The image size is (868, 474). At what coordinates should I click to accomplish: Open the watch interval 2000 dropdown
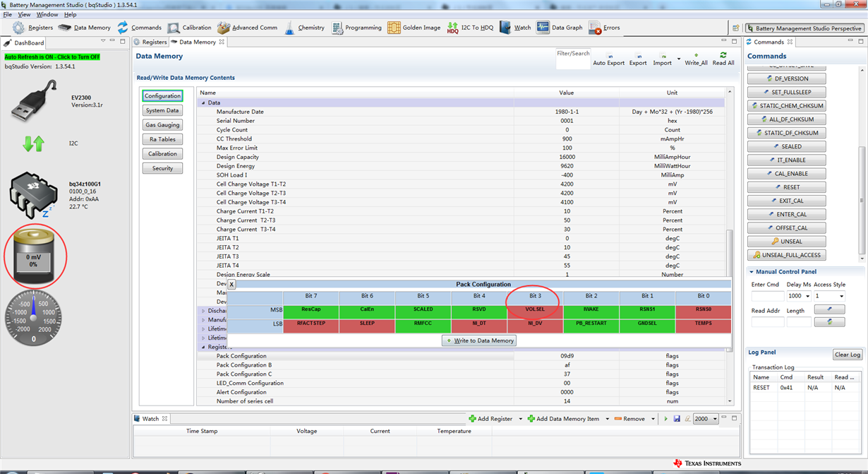point(714,419)
